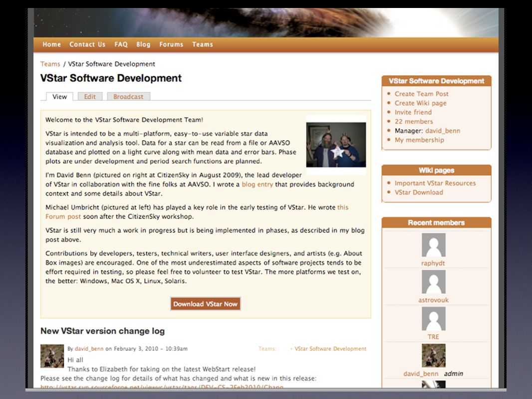Click Create Team Post link
532x399 pixels.
pos(421,94)
